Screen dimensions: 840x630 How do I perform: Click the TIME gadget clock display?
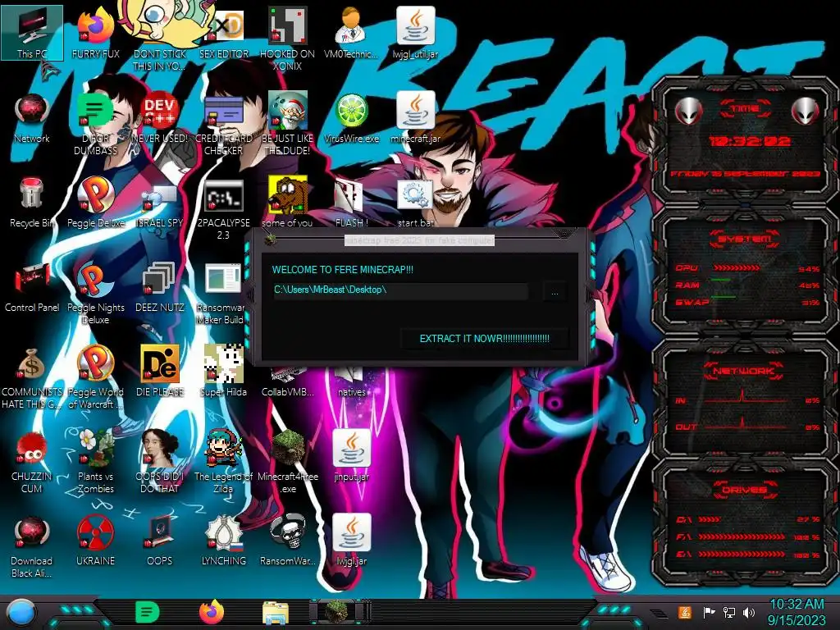pyautogui.click(x=749, y=141)
